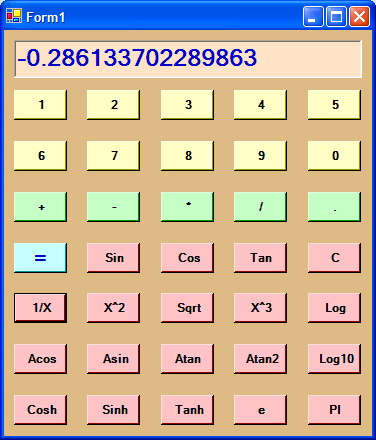Click the Tan button

pyautogui.click(x=260, y=258)
